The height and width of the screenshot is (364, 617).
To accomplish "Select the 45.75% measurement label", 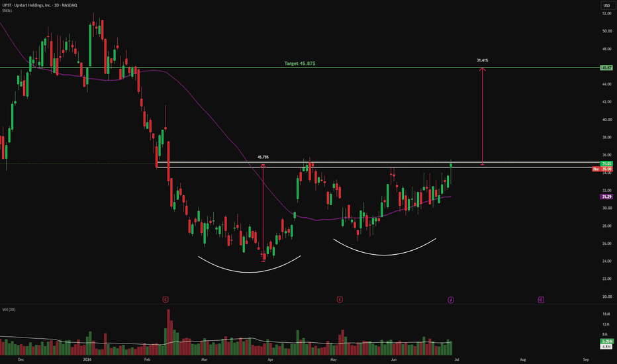I will (x=263, y=157).
